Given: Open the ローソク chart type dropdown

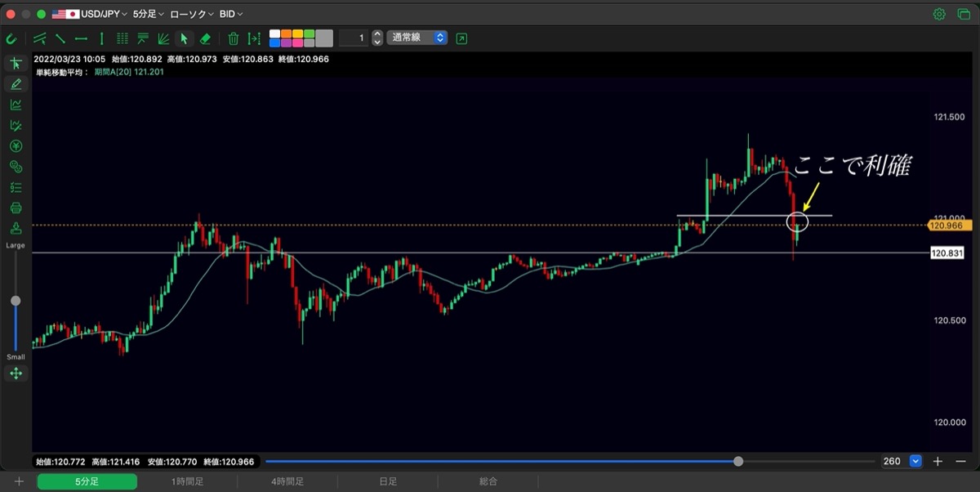Looking at the screenshot, I should tap(192, 14).
